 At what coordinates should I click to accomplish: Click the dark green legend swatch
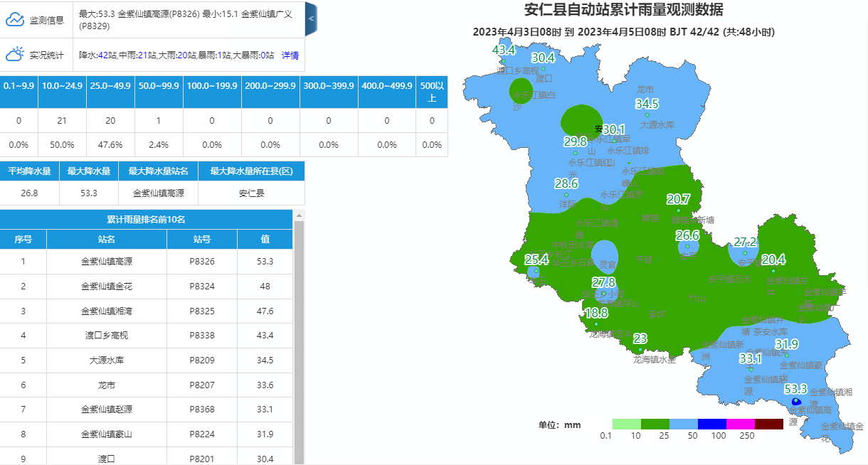[655, 424]
